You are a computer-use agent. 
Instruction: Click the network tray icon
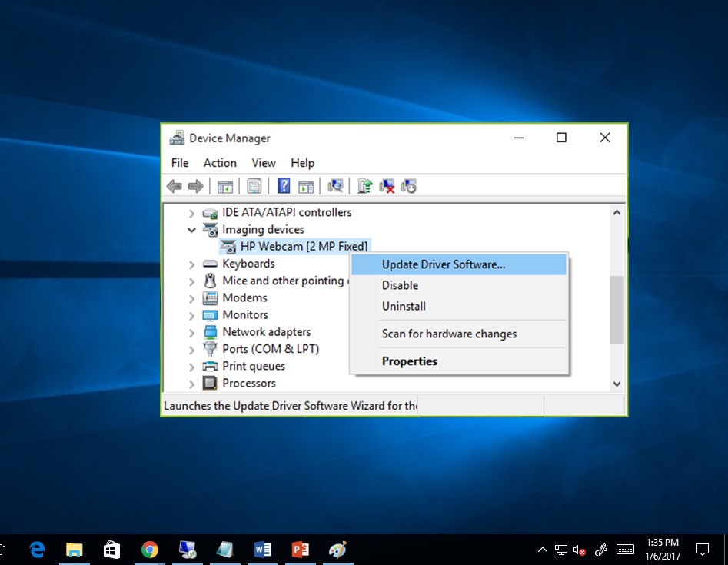[561, 550]
